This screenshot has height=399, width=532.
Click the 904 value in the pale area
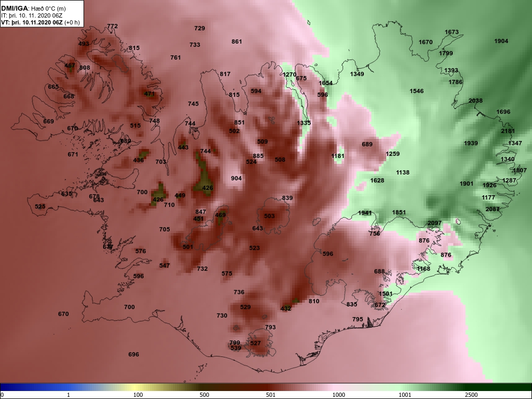tap(236, 178)
